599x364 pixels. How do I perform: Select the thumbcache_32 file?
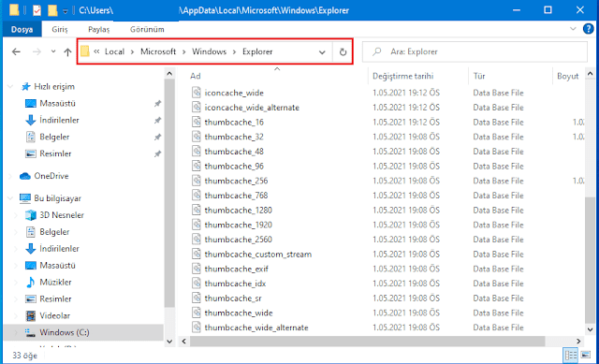pos(234,137)
